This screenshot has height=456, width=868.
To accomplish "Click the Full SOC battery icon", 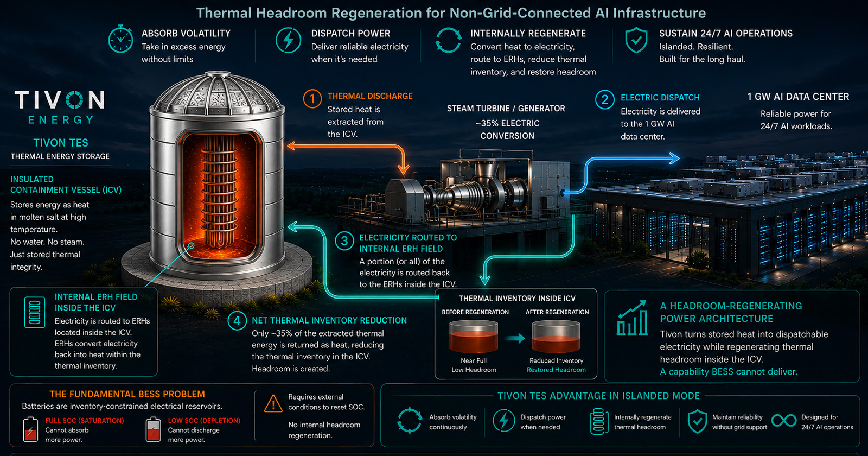I will click(31, 429).
